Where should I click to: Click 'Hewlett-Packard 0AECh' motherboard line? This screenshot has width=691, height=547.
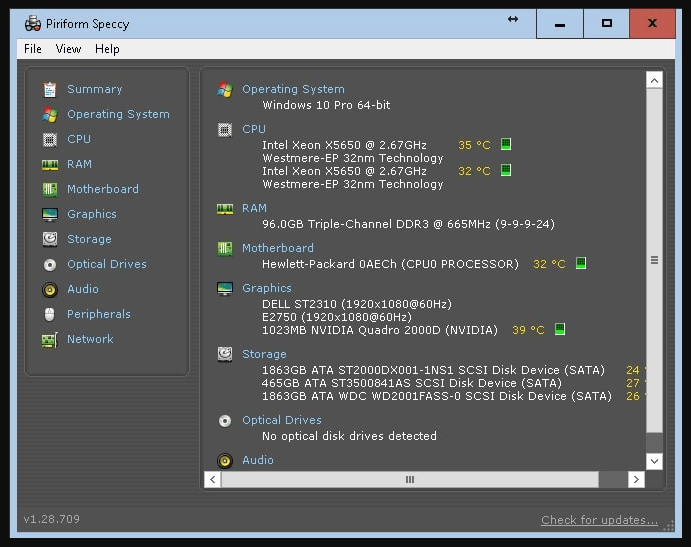click(x=390, y=264)
